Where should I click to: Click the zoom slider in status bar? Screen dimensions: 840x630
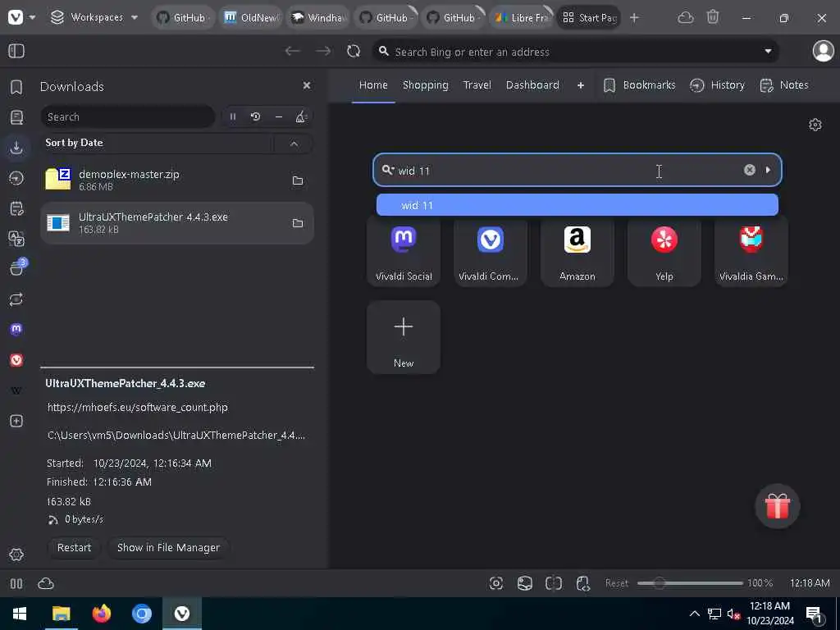690,583
